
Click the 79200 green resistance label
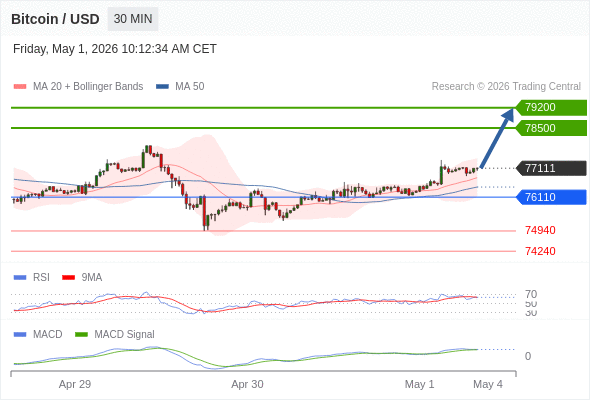(x=551, y=108)
